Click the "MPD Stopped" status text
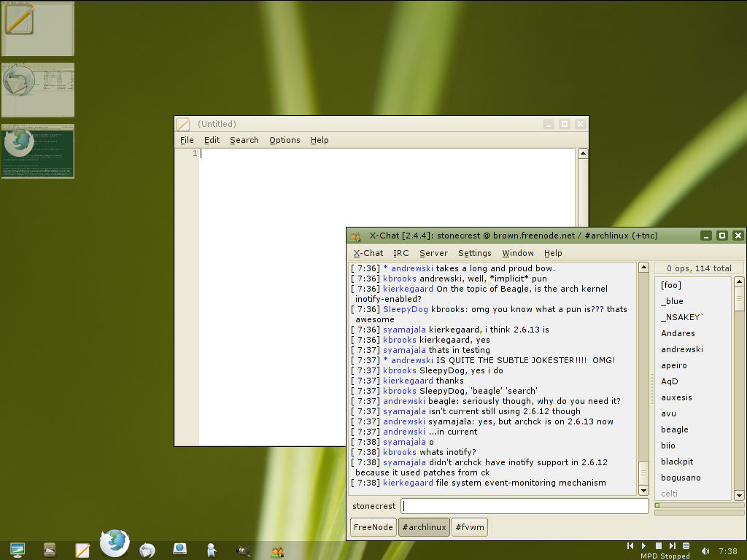The width and height of the screenshot is (747, 560). pos(665,556)
